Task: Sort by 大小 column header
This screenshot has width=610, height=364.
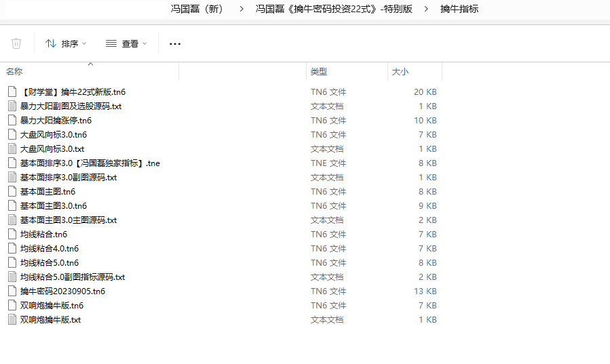Action: tap(400, 71)
